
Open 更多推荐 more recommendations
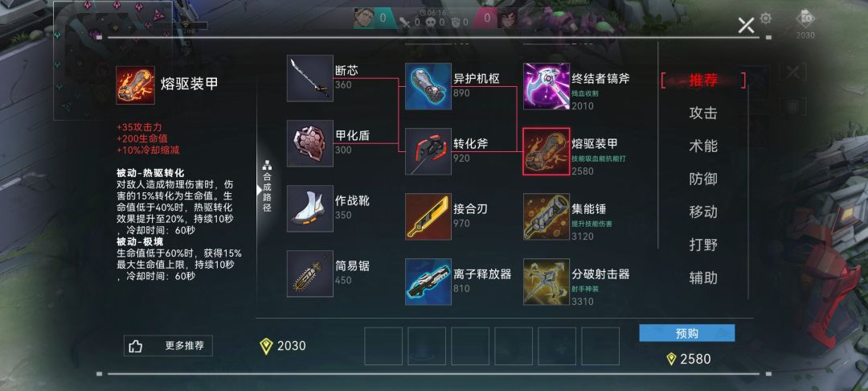(x=168, y=346)
